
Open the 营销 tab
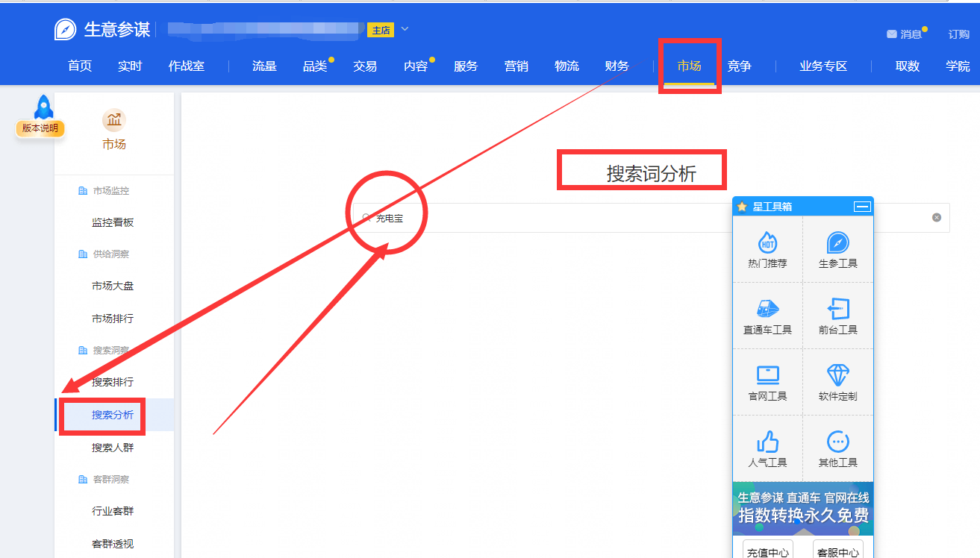[x=516, y=66]
